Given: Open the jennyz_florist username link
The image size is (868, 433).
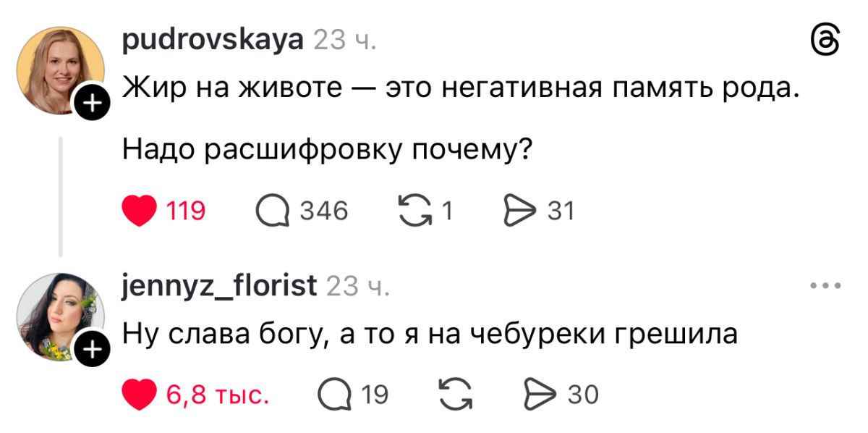Looking at the screenshot, I should coord(220,286).
